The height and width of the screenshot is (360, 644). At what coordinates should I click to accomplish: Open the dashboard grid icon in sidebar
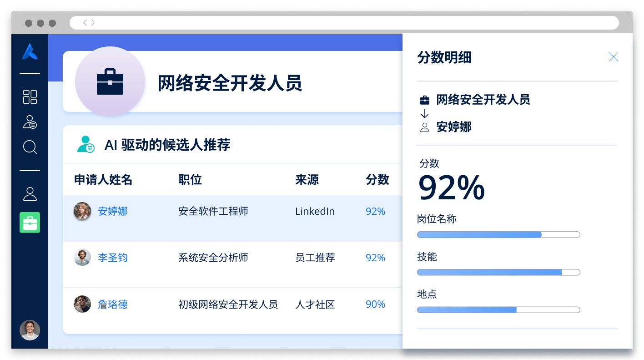[x=30, y=97]
